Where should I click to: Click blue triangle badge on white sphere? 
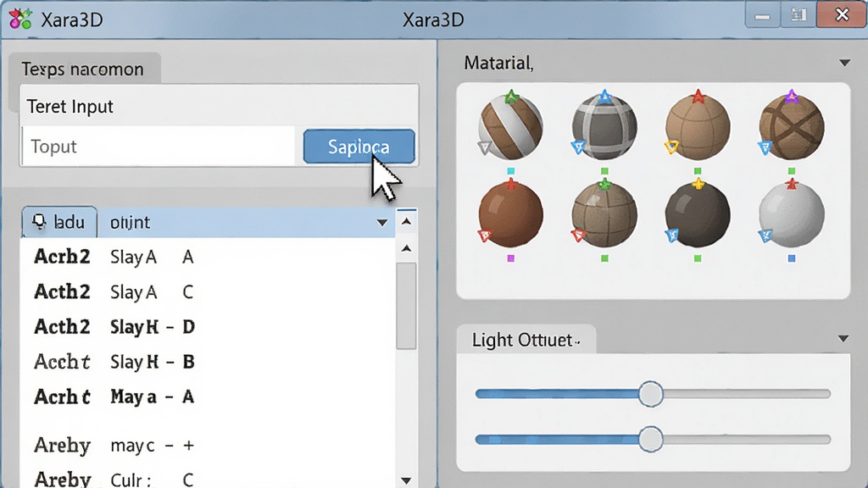pos(765,236)
